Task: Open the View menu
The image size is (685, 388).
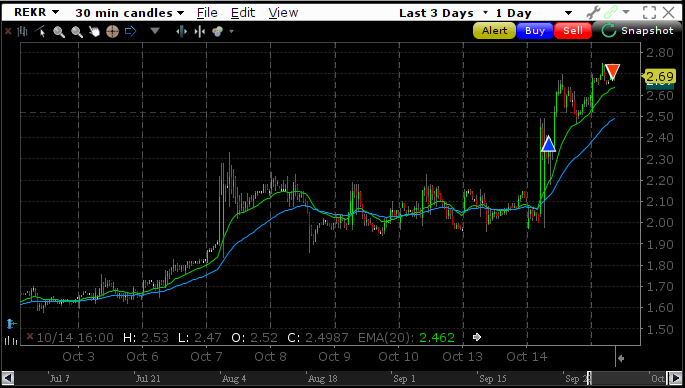Action: click(x=283, y=13)
